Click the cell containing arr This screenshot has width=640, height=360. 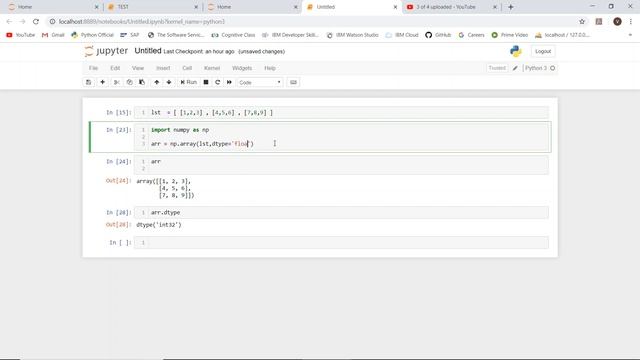tap(341, 165)
